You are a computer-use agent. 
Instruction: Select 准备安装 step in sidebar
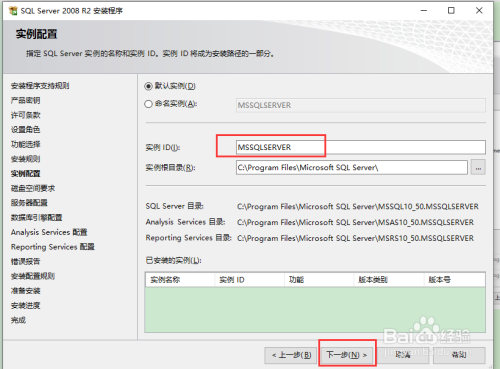[26, 291]
